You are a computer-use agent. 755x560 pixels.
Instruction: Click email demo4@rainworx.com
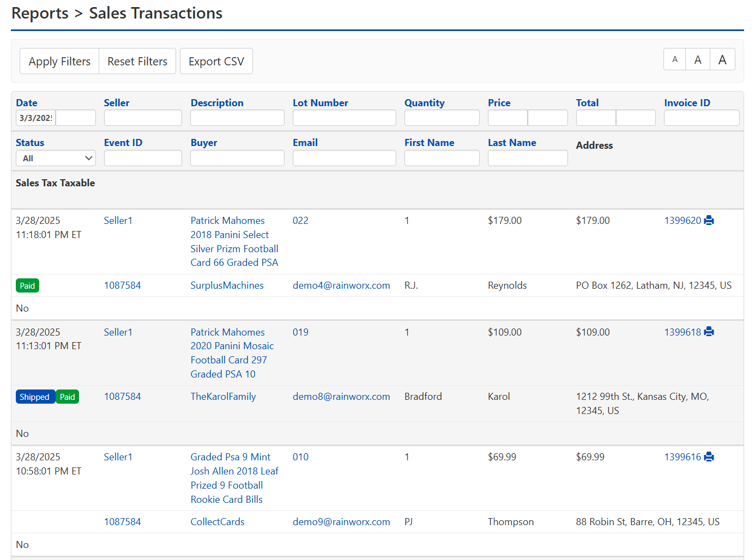(341, 285)
